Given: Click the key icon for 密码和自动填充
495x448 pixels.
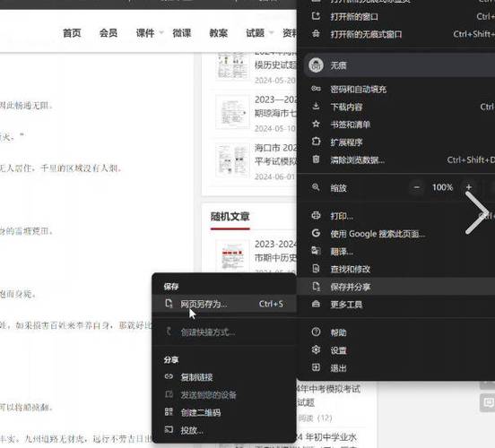Looking at the screenshot, I should tap(316, 89).
